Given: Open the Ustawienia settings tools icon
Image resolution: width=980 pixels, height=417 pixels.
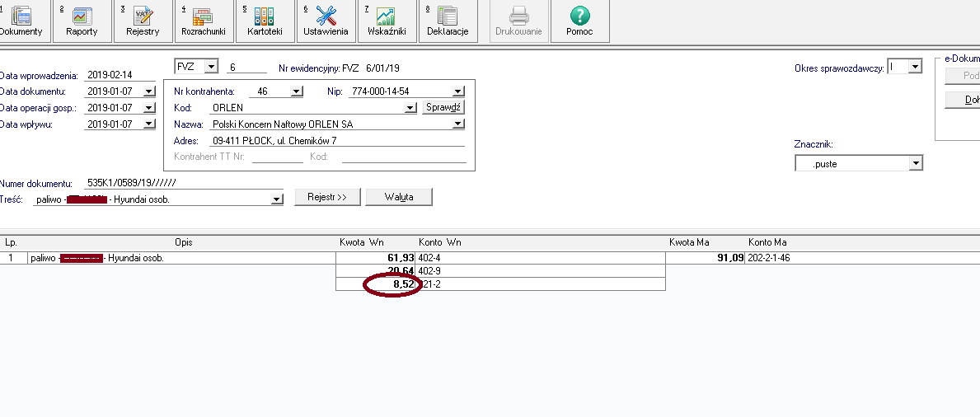Looking at the screenshot, I should [x=326, y=15].
